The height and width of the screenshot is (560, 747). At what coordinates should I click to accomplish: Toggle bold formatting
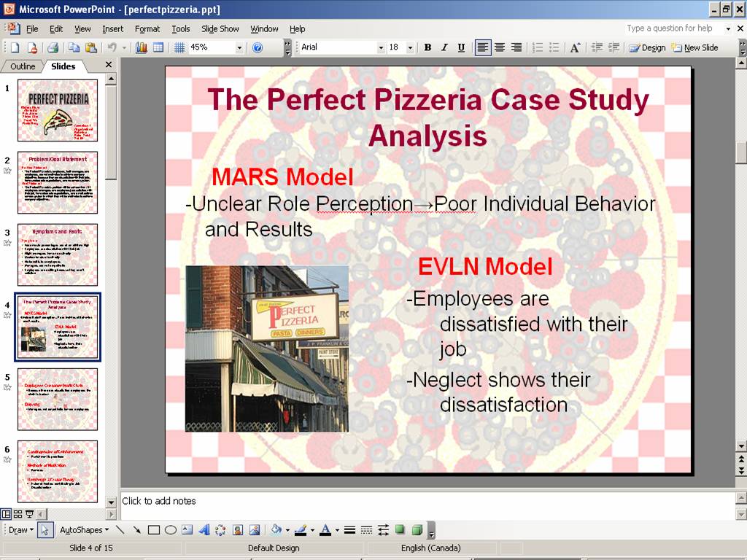click(427, 47)
